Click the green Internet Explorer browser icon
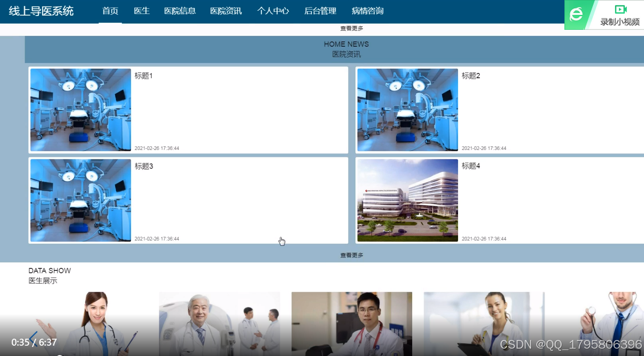Image resolution: width=644 pixels, height=356 pixels. pyautogui.click(x=575, y=14)
